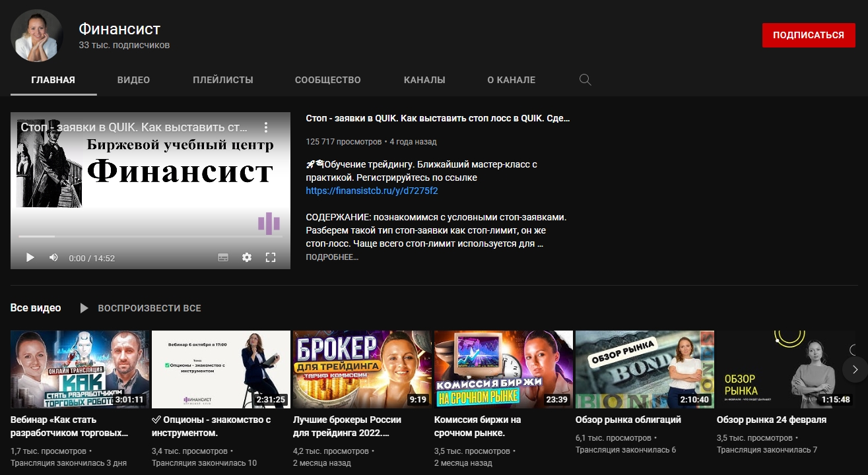The image size is (868, 475).
Task: Open БРОКЕР для трейдинга thumbnail
Action: point(362,369)
